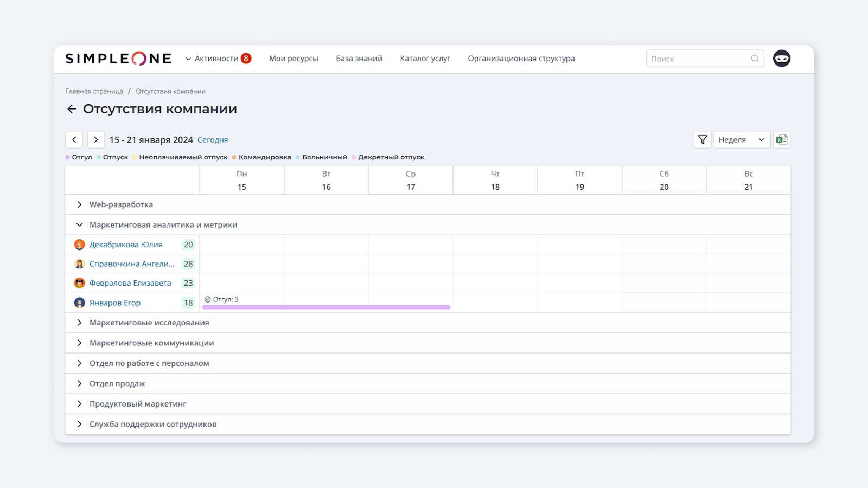Click the filter funnel icon
Viewport: 868px width, 488px height.
[x=702, y=140]
